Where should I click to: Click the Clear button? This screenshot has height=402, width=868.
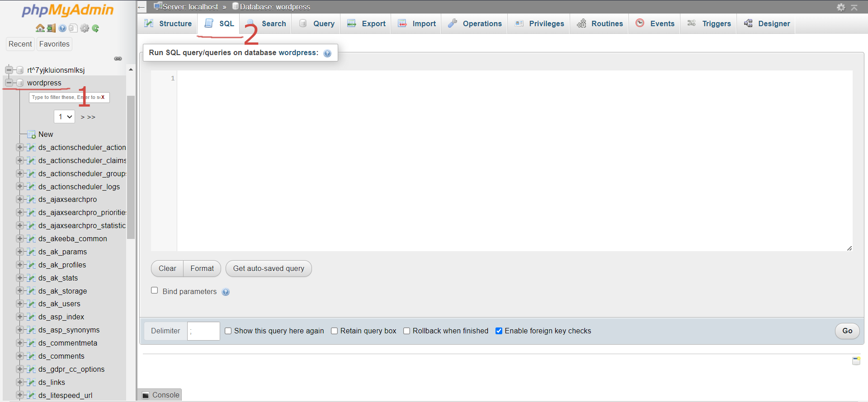pyautogui.click(x=167, y=268)
